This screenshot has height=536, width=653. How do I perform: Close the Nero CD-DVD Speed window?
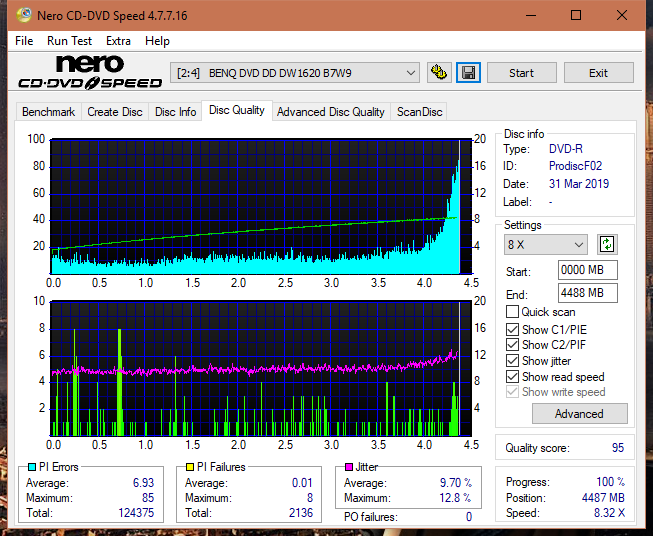click(x=622, y=15)
